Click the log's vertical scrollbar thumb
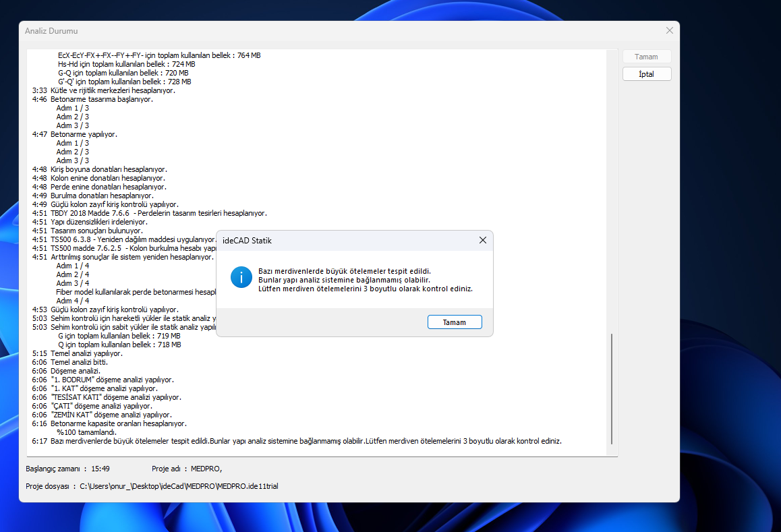Screen dimensions: 781x532 click(x=612, y=388)
